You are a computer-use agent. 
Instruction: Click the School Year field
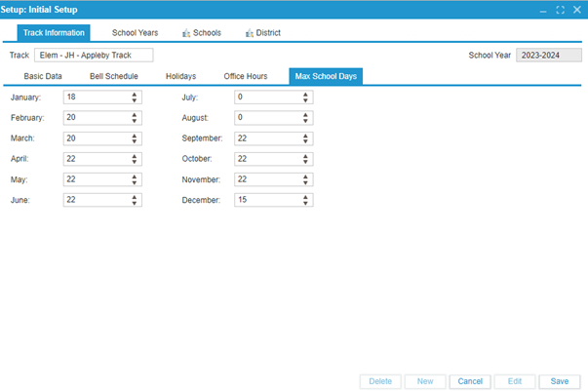(x=547, y=56)
